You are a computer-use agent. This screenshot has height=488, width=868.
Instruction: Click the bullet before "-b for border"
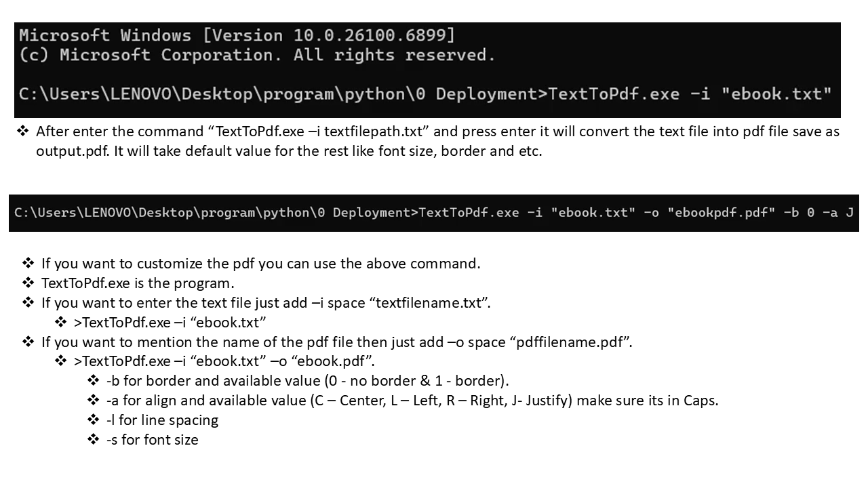(94, 380)
